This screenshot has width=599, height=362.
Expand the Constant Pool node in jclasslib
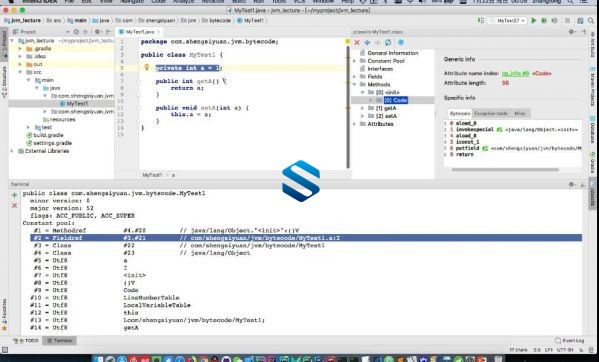click(x=355, y=61)
